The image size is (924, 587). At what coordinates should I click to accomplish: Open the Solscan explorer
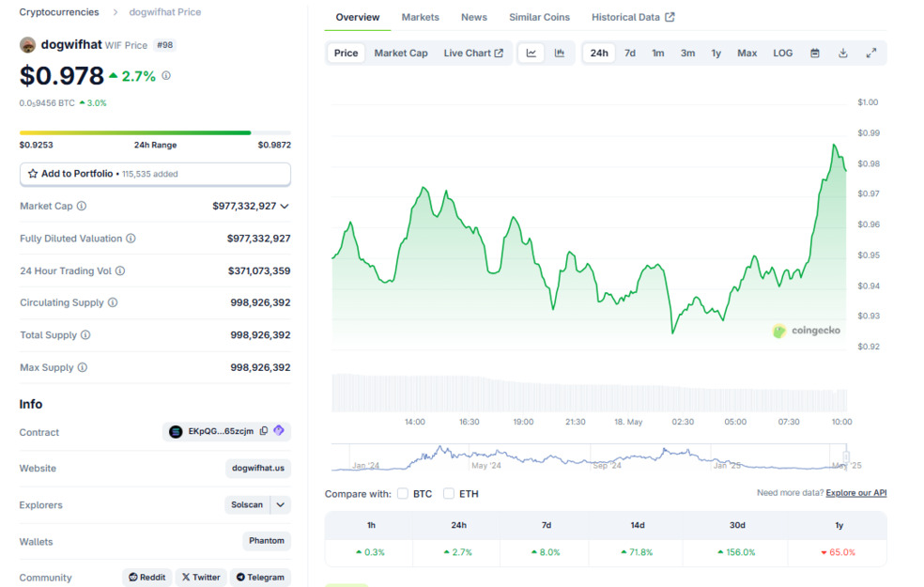[x=247, y=504]
